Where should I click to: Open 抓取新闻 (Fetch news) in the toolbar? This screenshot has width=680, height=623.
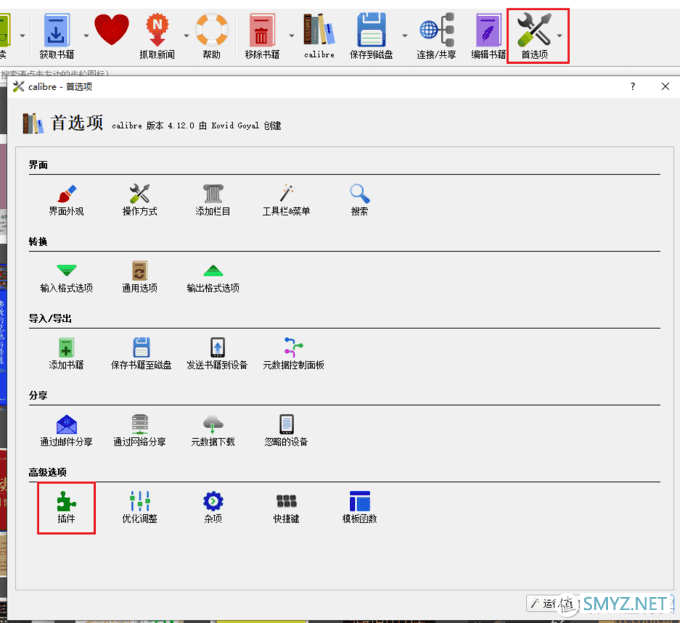coord(157,36)
